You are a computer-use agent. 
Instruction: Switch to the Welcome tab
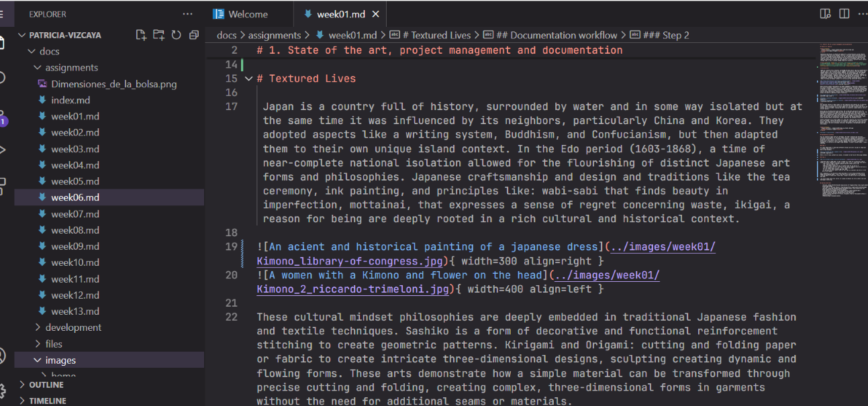tap(247, 14)
